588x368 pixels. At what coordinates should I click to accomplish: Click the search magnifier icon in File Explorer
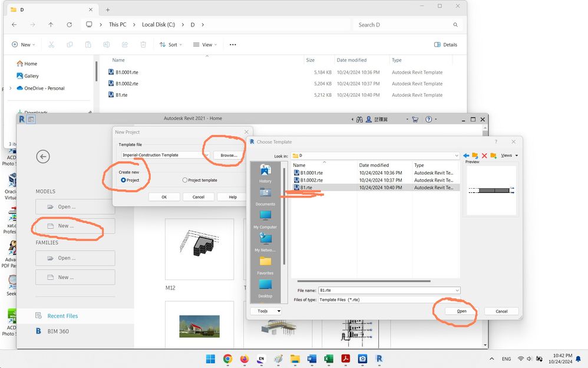(455, 25)
